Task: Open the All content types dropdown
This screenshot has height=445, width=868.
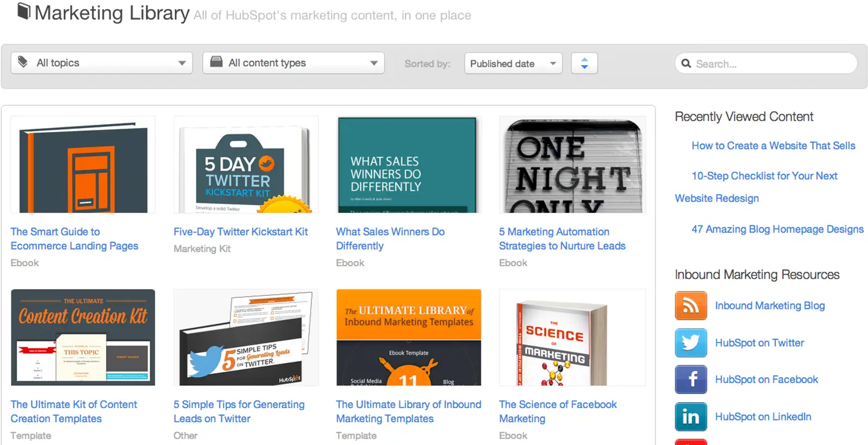Action: [293, 63]
